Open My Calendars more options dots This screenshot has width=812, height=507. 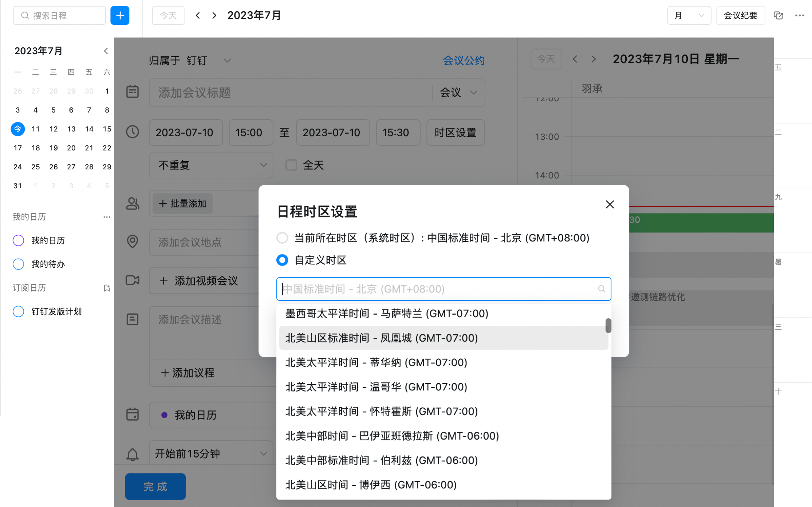click(x=107, y=217)
